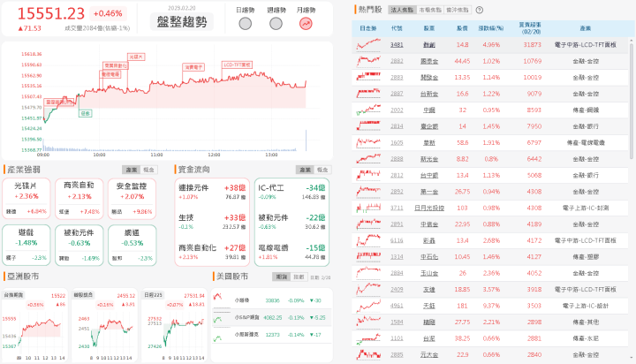
Task: Click the sparkline chart for stock 2888
Action: click(x=368, y=159)
